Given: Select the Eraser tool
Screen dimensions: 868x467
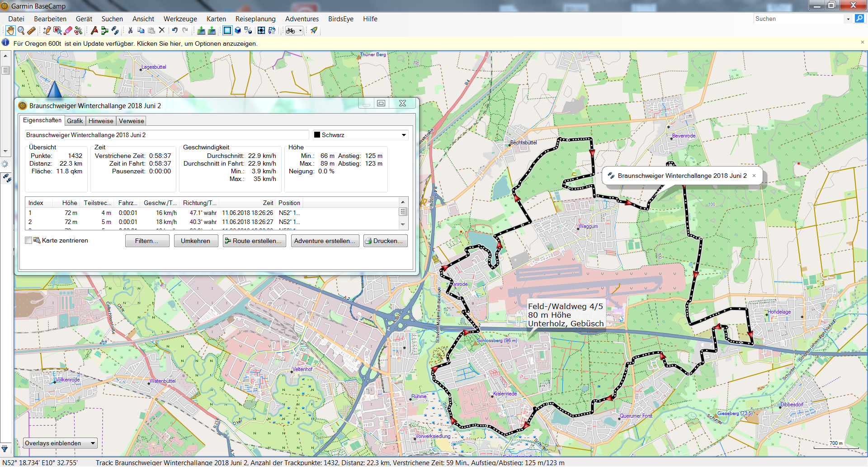Looking at the screenshot, I should (x=68, y=31).
